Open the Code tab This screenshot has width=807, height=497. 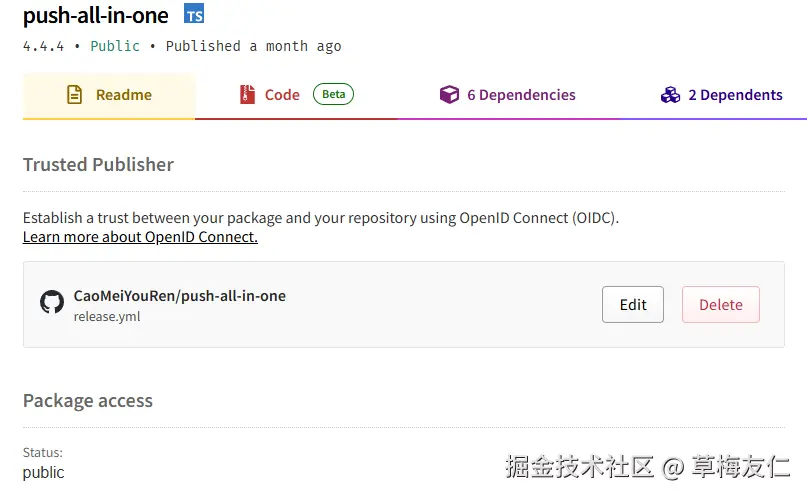(282, 95)
